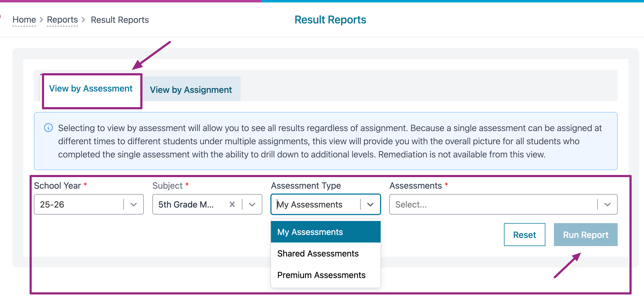Click the info circle icon in blue notice
The width and height of the screenshot is (644, 302).
click(x=48, y=128)
